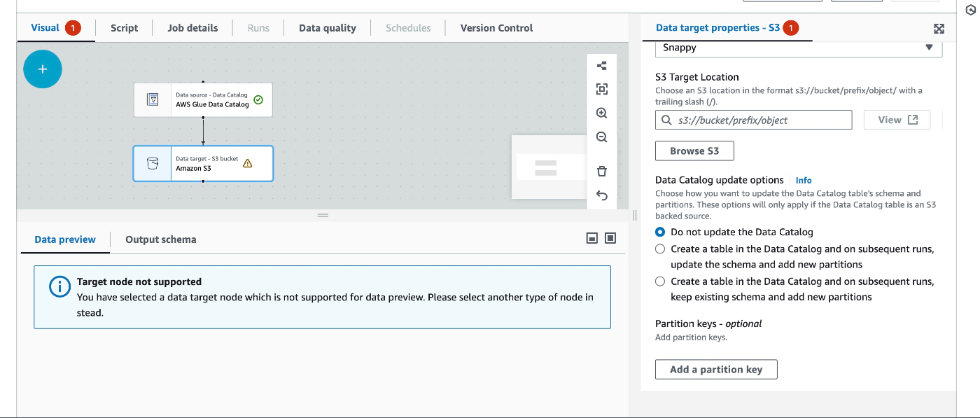Click the fit view icon

click(x=601, y=89)
